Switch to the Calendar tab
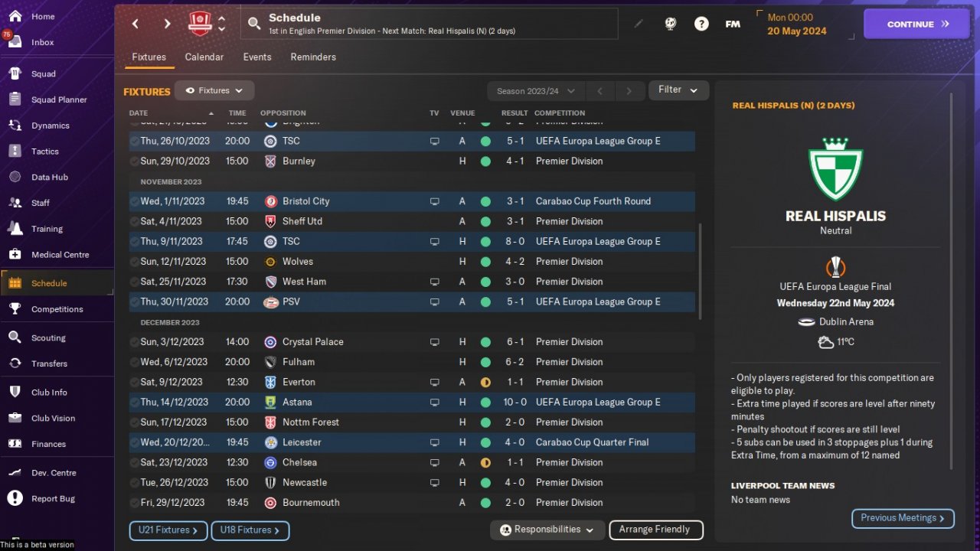Viewport: 980px width, 551px height. click(x=204, y=57)
